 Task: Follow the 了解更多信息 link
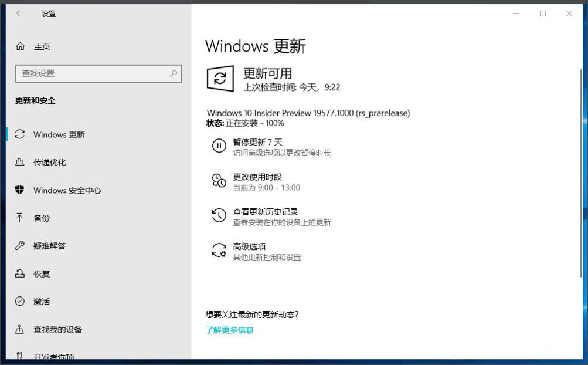[229, 330]
